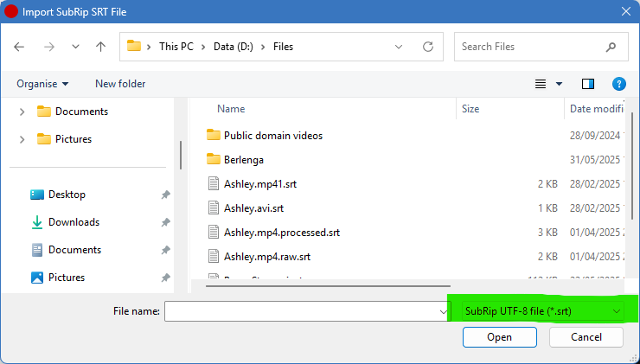Open the Organise menu
Screen dimensions: 640x364
click(x=42, y=84)
